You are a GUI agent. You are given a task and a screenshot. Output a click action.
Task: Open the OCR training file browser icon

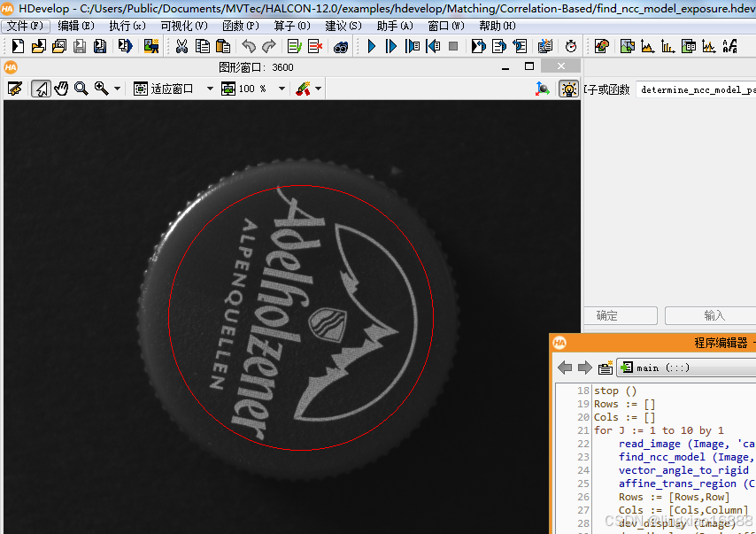pyautogui.click(x=730, y=46)
